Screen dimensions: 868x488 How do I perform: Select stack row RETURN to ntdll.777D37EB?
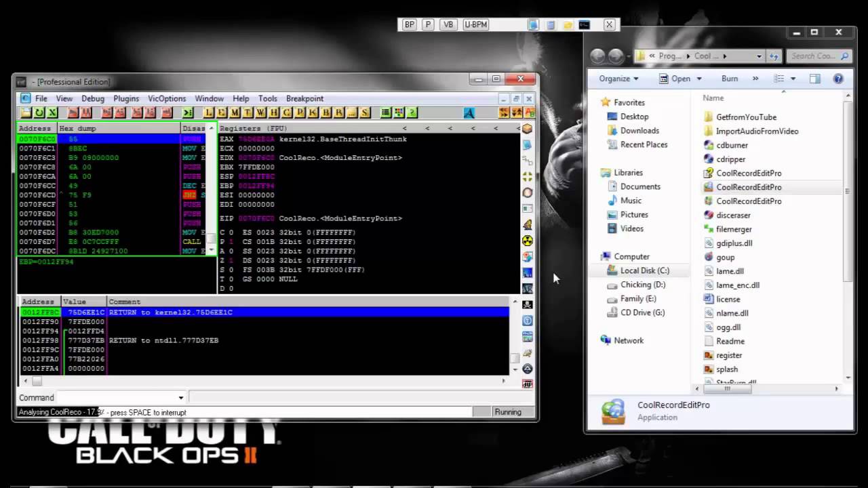pyautogui.click(x=264, y=340)
